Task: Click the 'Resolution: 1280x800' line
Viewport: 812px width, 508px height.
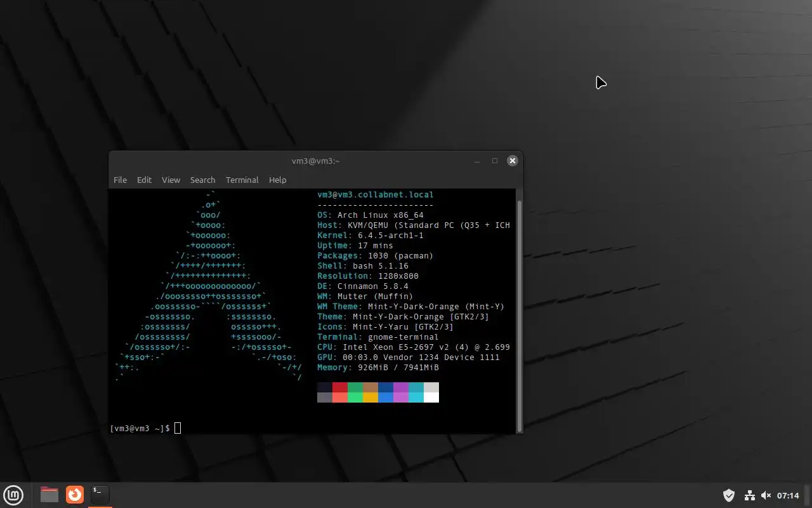Action: pyautogui.click(x=368, y=276)
